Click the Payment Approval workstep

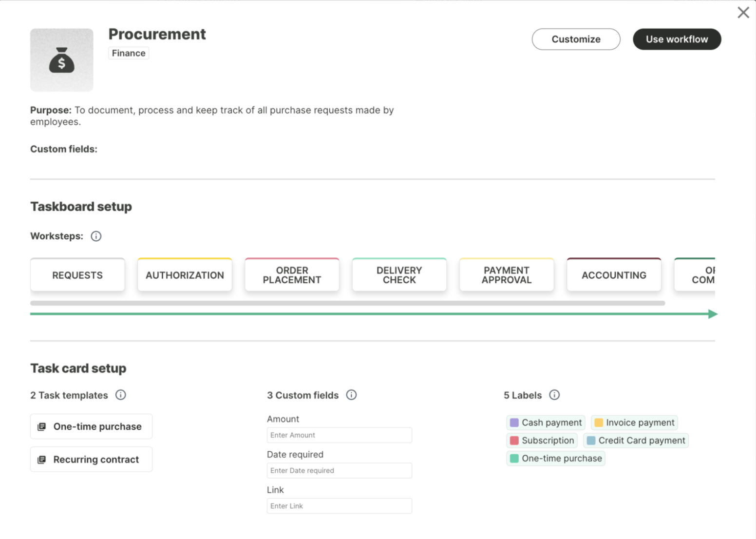pyautogui.click(x=506, y=275)
